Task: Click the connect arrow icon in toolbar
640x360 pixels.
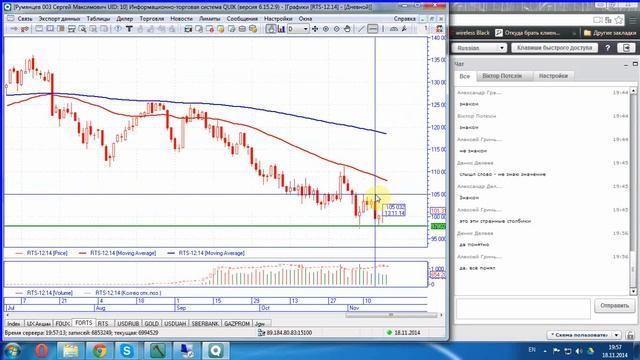Action: [x=14, y=29]
